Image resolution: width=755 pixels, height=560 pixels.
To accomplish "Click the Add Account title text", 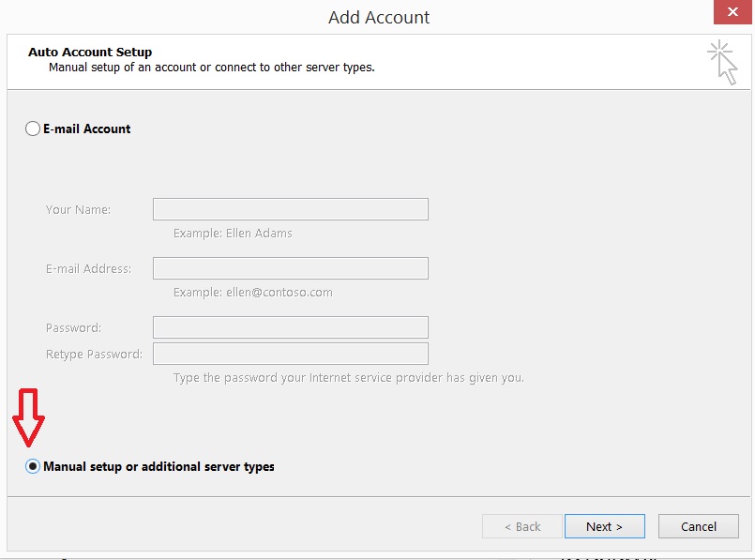I will click(x=377, y=17).
